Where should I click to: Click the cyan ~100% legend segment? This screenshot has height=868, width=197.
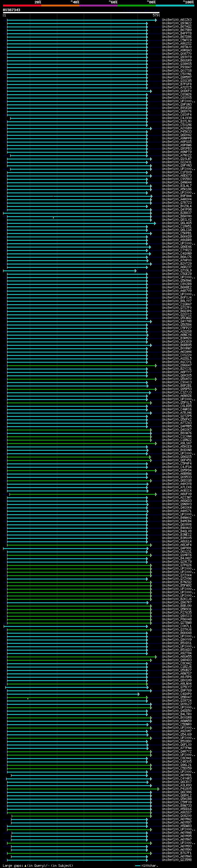tap(175, 6)
